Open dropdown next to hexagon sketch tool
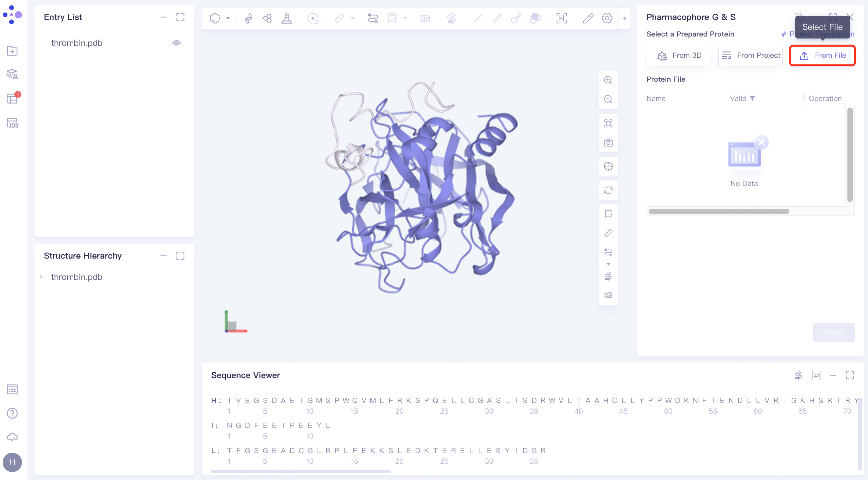 [228, 18]
